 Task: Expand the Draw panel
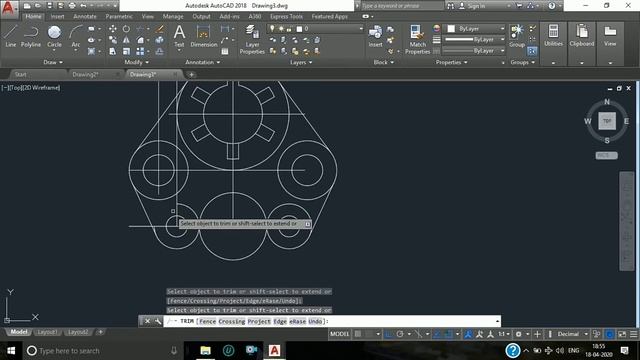[53, 62]
